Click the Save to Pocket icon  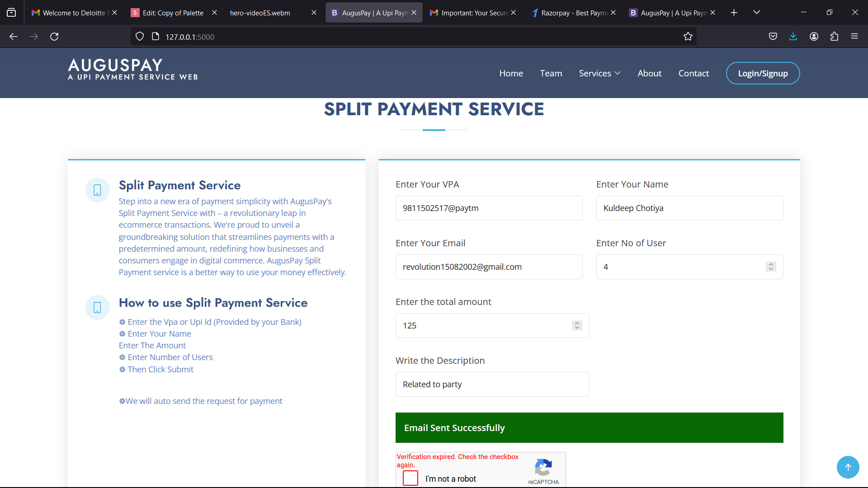tap(773, 37)
